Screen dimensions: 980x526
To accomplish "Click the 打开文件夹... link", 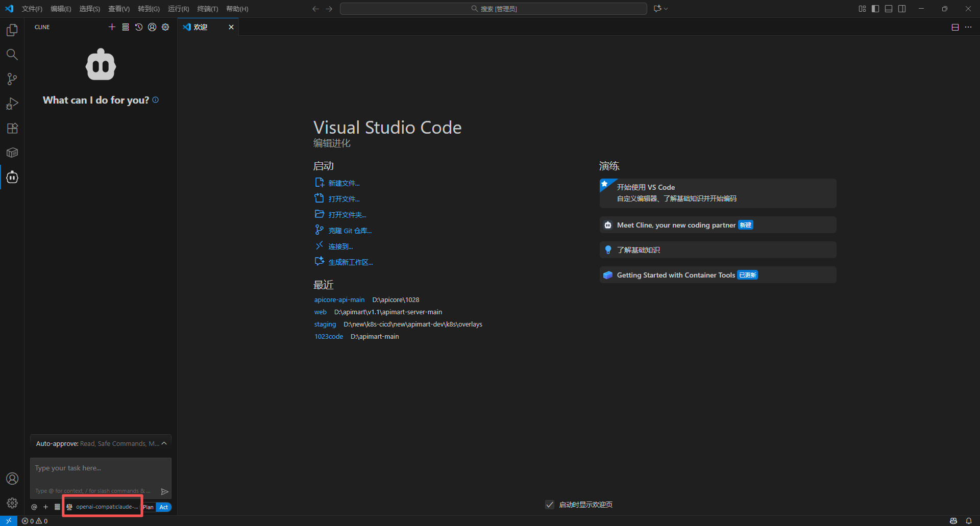I will click(x=347, y=215).
